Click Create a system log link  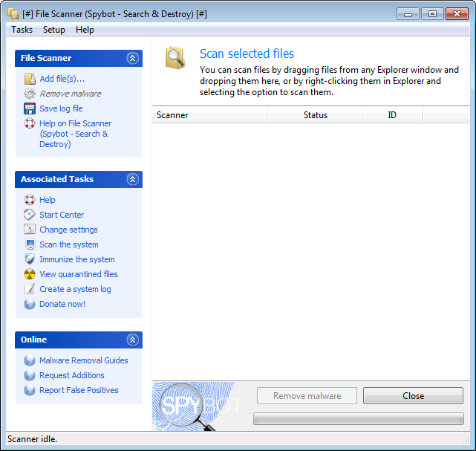(75, 290)
